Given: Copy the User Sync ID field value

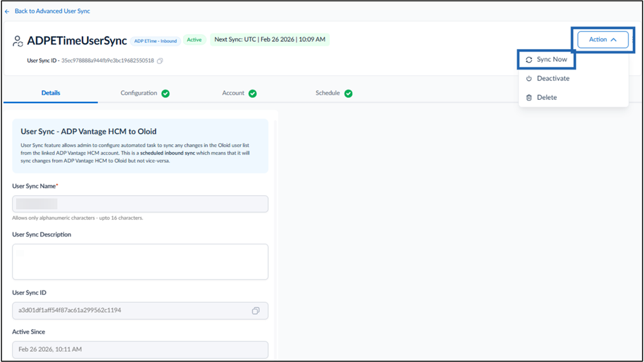Looking at the screenshot, I should [255, 310].
